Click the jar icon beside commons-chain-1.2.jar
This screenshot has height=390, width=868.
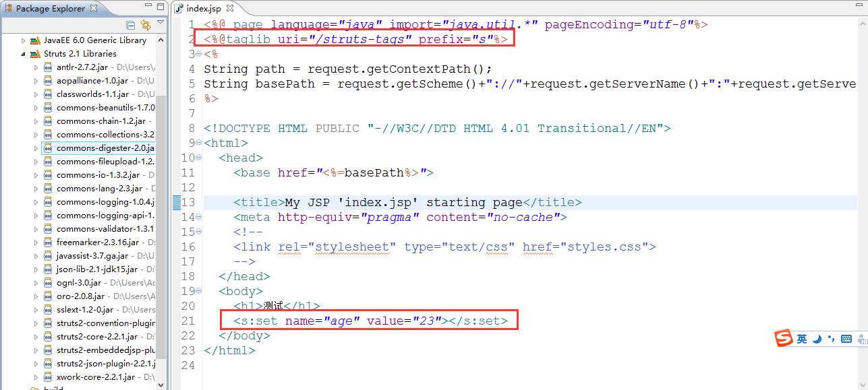49,121
